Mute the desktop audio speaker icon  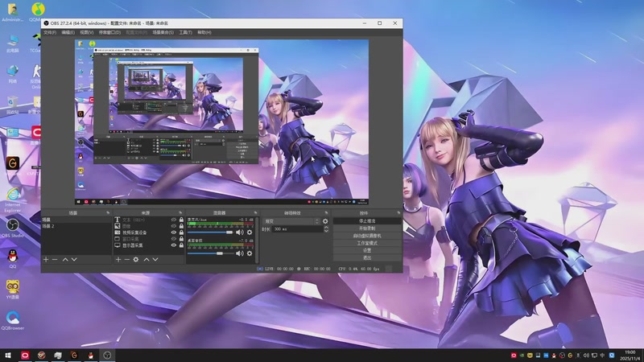tap(240, 253)
